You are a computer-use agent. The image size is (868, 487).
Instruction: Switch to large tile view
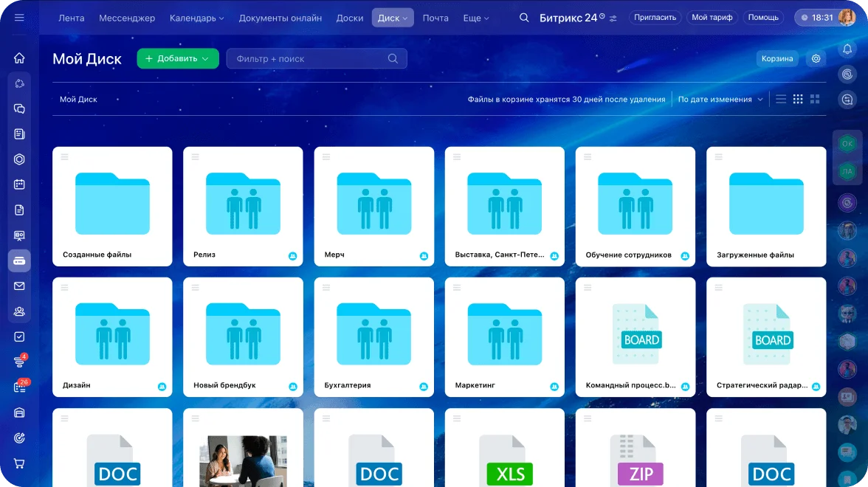pos(815,99)
